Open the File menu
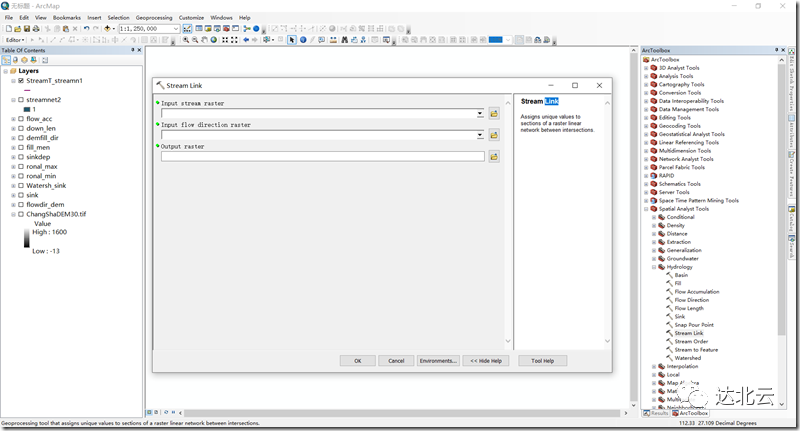 [9, 17]
